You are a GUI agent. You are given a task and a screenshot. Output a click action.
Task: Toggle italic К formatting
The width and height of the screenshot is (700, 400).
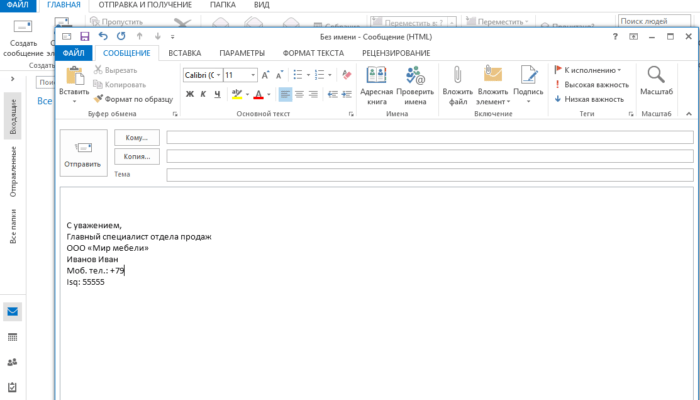pyautogui.click(x=203, y=94)
